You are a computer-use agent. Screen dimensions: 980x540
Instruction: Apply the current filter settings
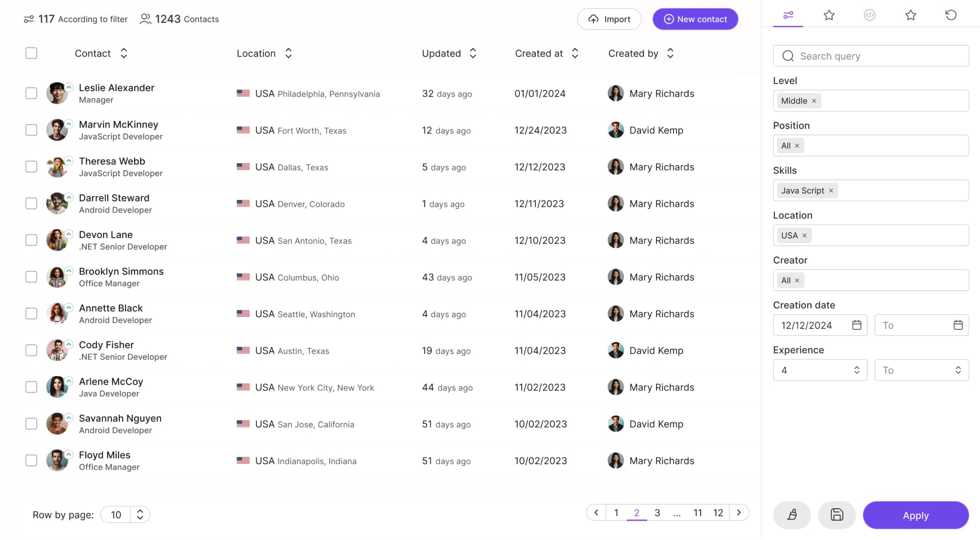click(x=916, y=515)
